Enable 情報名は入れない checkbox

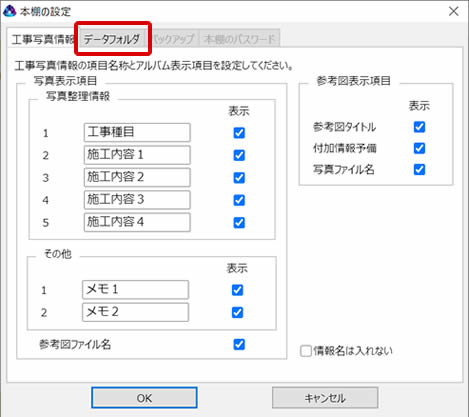tap(306, 351)
